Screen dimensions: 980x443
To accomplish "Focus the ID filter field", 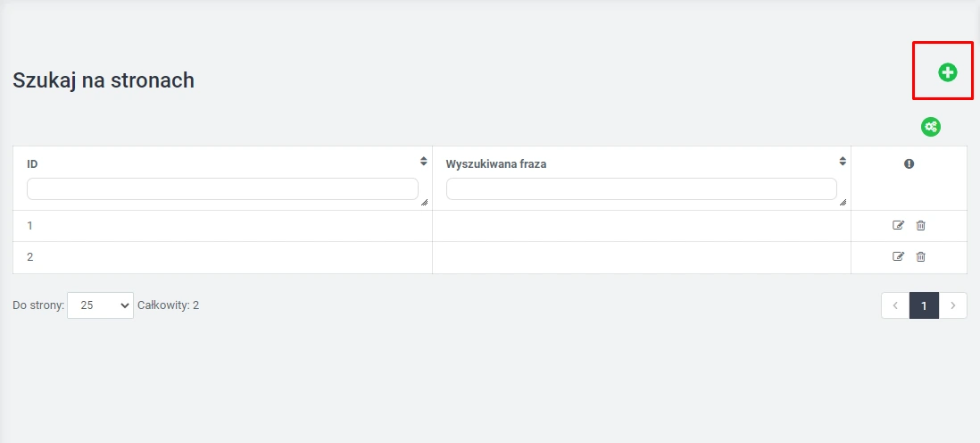I will tap(222, 188).
